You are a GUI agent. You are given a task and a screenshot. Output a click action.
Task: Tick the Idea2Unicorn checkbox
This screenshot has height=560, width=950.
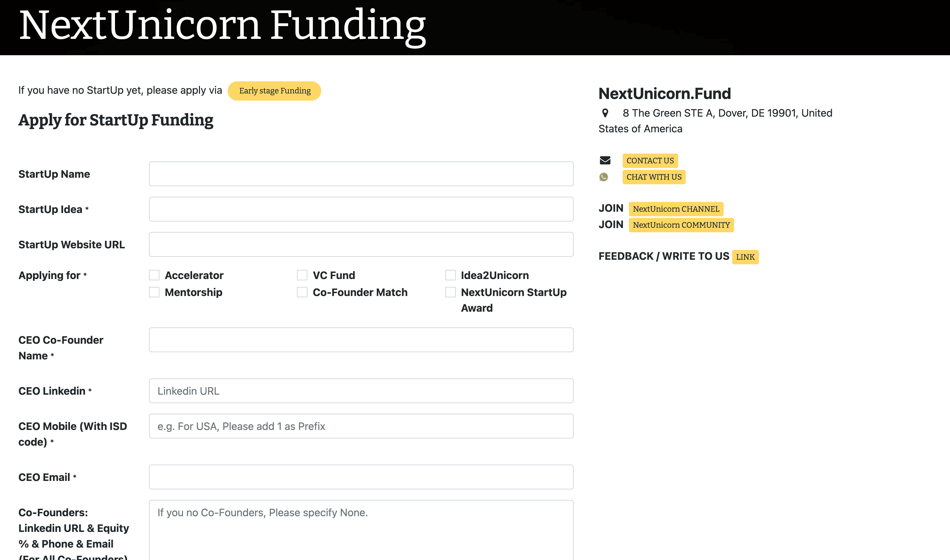coord(450,275)
